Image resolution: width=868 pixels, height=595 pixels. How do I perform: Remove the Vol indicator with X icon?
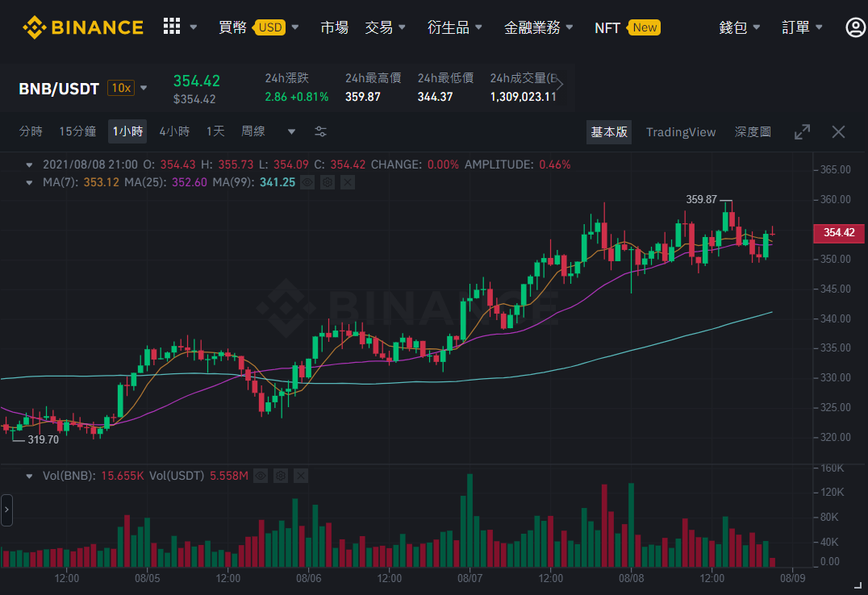click(301, 476)
